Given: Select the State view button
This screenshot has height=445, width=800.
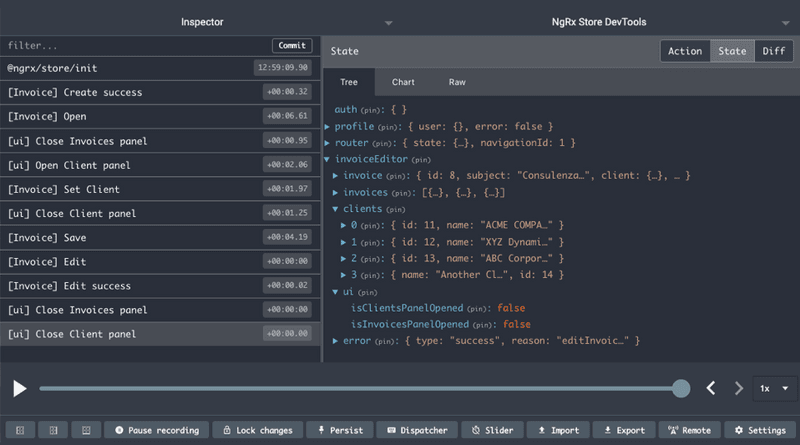Looking at the screenshot, I should (x=732, y=51).
